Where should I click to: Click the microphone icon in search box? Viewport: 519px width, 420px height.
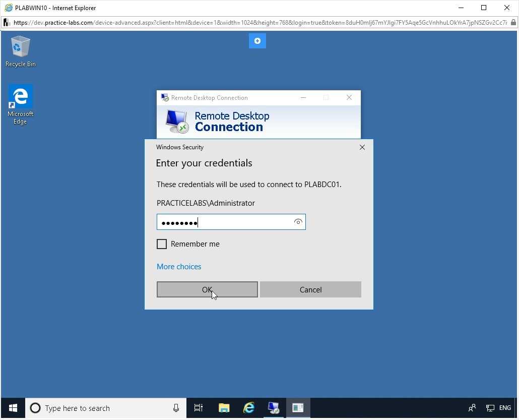click(x=176, y=408)
